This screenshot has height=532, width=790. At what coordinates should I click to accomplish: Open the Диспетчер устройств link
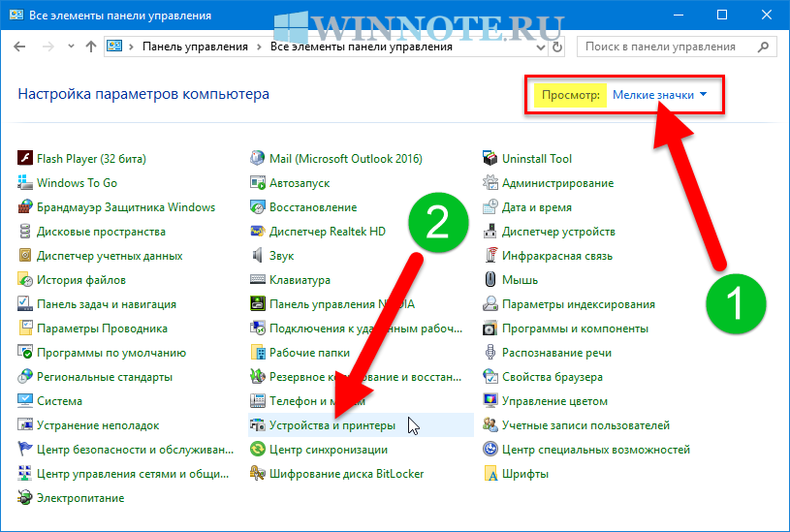pos(558,232)
